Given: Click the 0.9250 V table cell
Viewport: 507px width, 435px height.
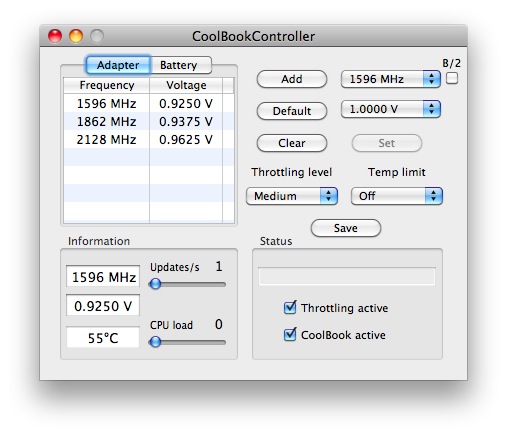Looking at the screenshot, I should [x=186, y=104].
